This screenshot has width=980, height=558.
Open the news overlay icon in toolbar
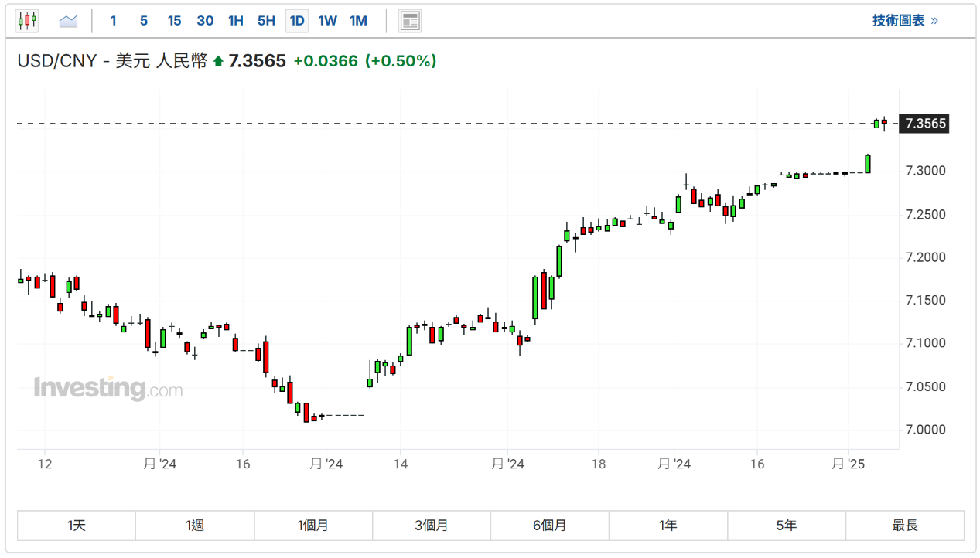(x=410, y=21)
